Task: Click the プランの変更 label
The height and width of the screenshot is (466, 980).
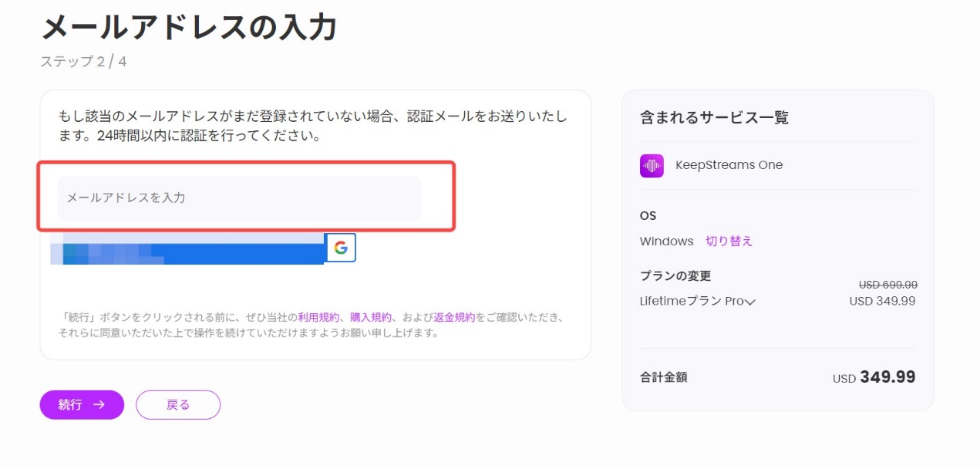Action: [675, 276]
